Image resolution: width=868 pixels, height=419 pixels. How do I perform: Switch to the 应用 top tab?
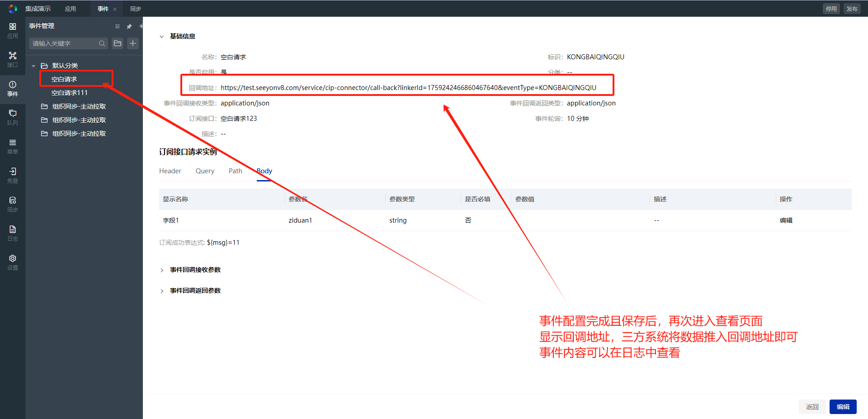pyautogui.click(x=71, y=9)
